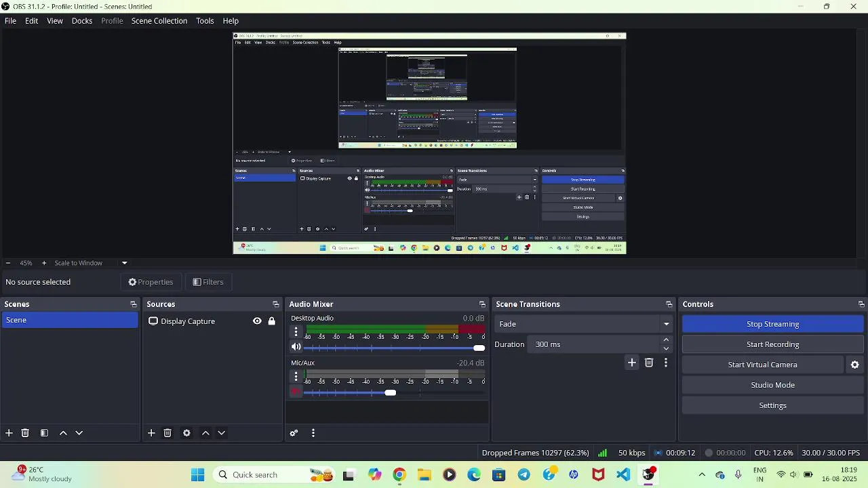Increase transition duration up arrow
Image resolution: width=868 pixels, height=488 pixels.
(666, 340)
